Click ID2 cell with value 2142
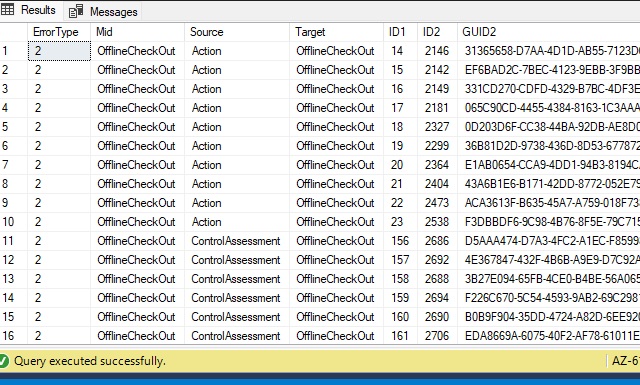The height and width of the screenshot is (385, 640). [437, 70]
